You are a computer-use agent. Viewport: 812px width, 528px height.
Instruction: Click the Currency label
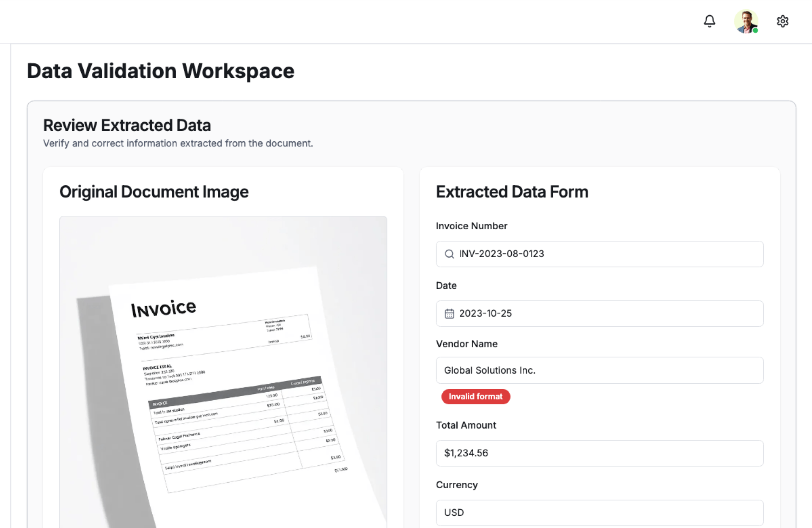[x=457, y=485]
